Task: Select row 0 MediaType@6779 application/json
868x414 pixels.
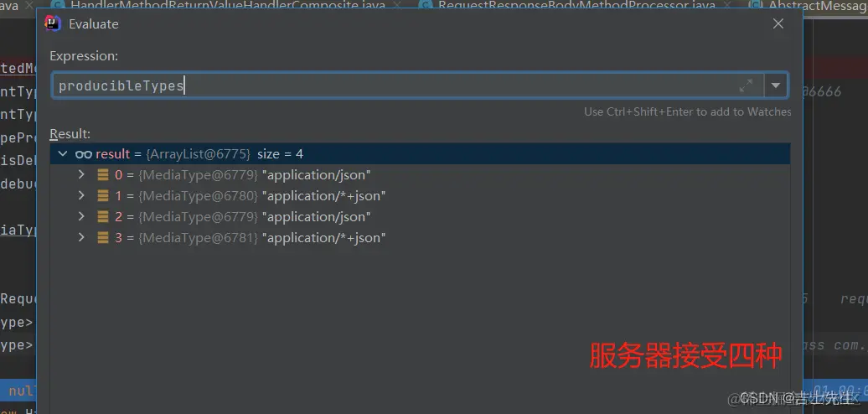Action: point(420,175)
